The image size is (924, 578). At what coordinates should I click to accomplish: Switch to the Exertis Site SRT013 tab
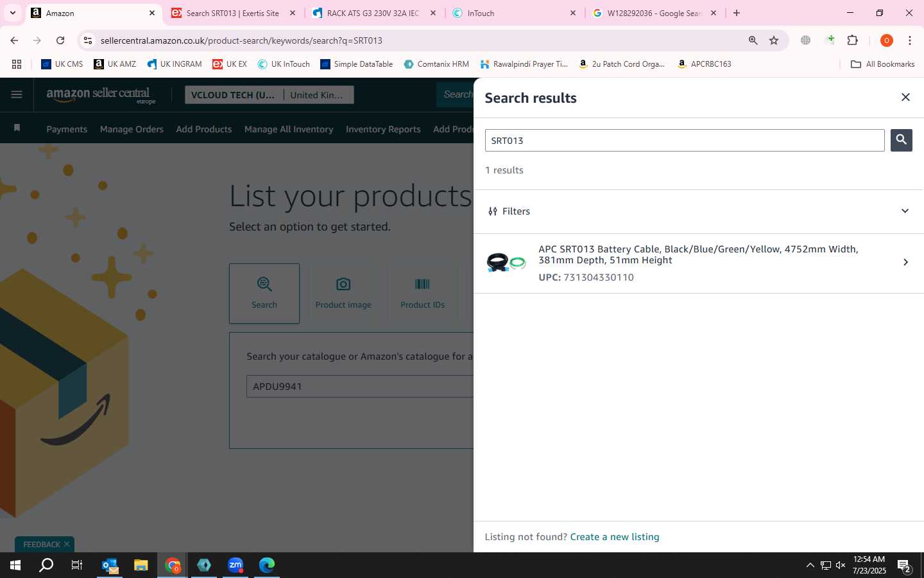coord(232,13)
